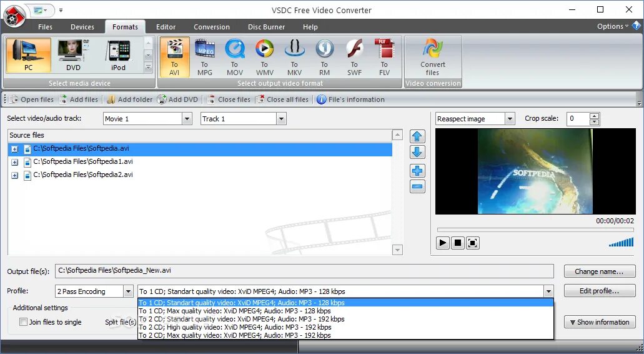Select To 2 CD Standart quality profile

click(x=345, y=319)
